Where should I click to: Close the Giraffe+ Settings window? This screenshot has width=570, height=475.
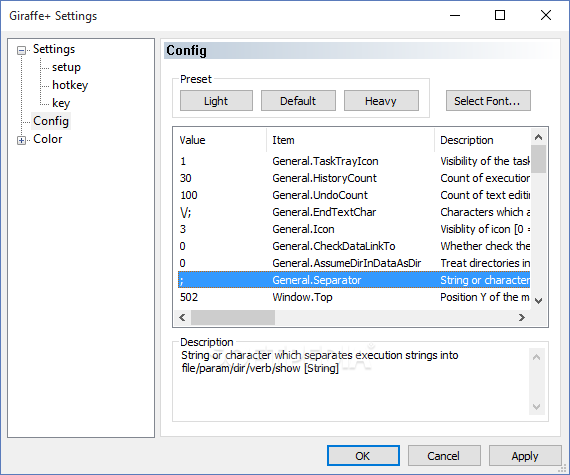point(546,16)
